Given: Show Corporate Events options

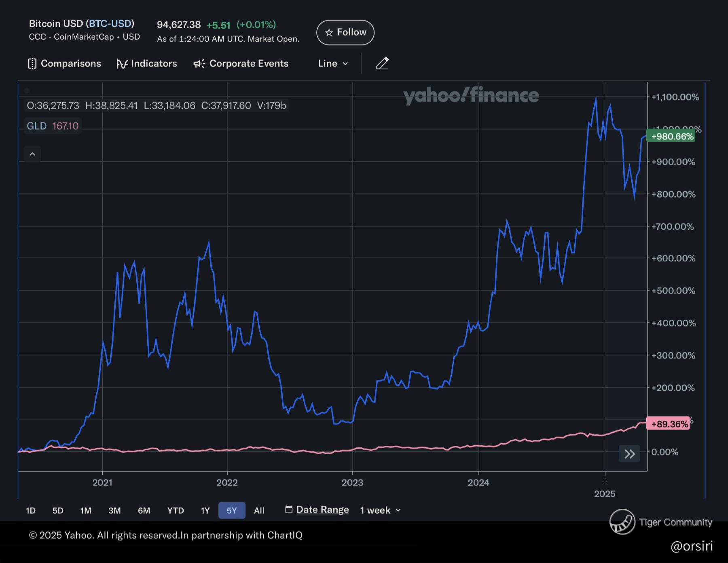Looking at the screenshot, I should pyautogui.click(x=241, y=63).
